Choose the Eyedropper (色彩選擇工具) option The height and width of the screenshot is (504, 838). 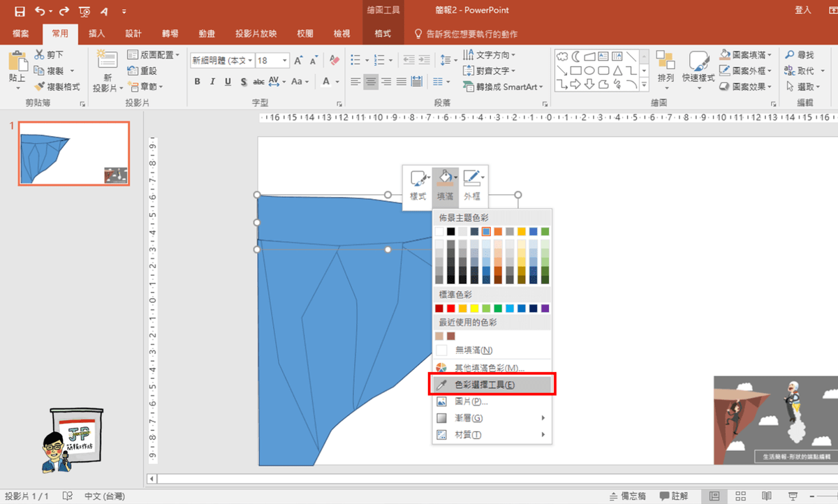492,385
